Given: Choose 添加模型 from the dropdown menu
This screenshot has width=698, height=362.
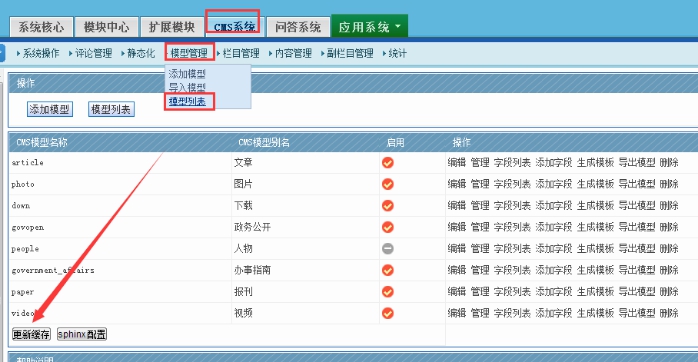Looking at the screenshot, I should click(x=187, y=73).
